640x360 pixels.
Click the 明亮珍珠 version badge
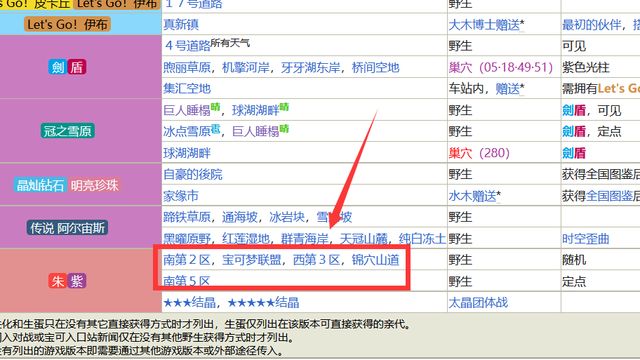click(95, 185)
